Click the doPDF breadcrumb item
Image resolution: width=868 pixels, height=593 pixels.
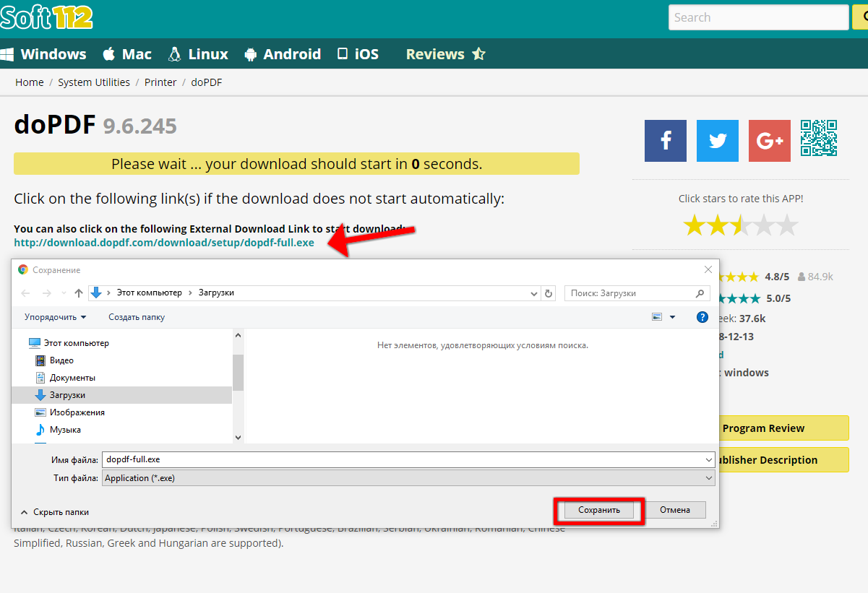207,82
